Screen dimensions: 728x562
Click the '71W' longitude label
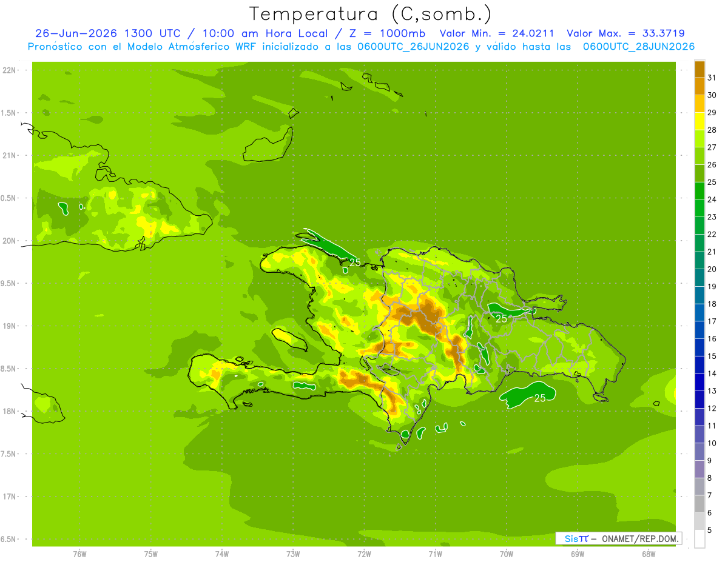tap(435, 554)
